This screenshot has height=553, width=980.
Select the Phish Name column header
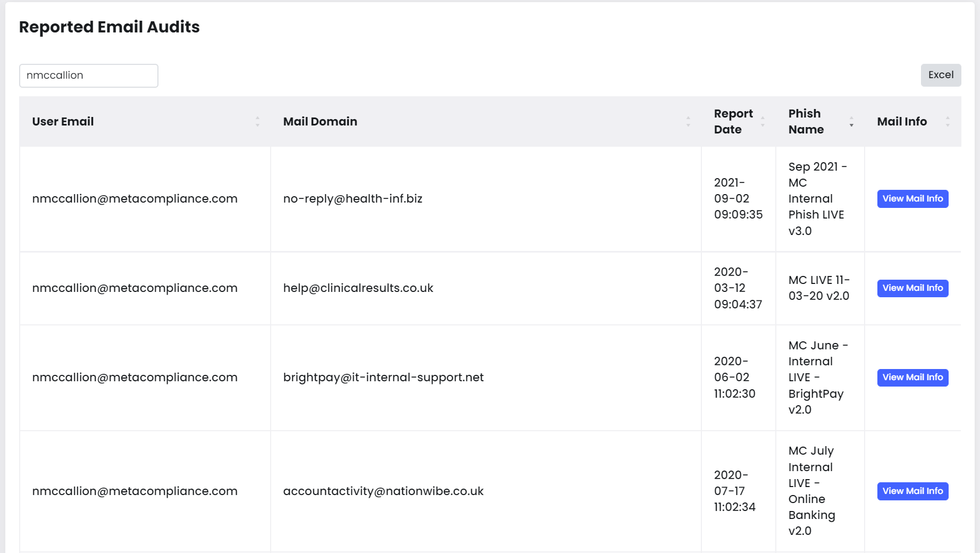coord(806,122)
